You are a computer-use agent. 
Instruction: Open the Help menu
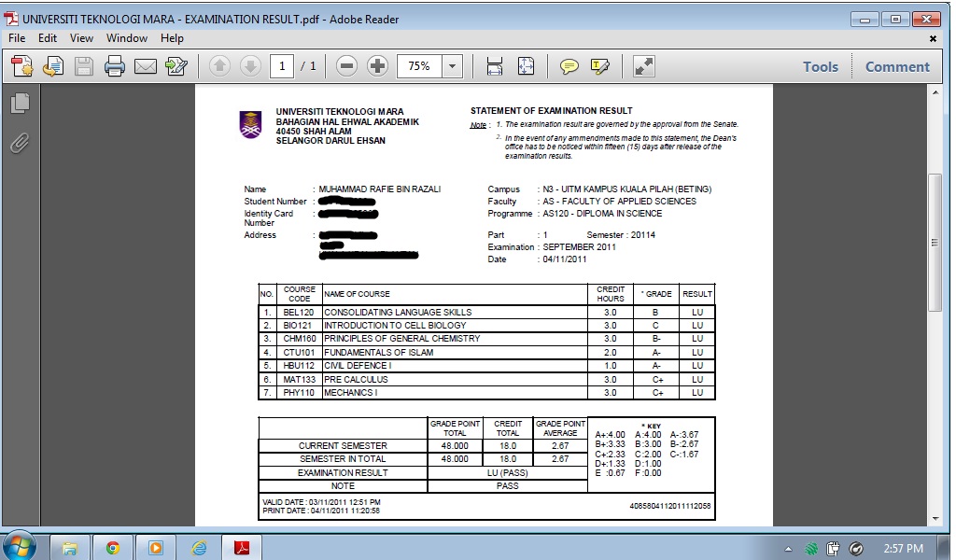pyautogui.click(x=172, y=37)
